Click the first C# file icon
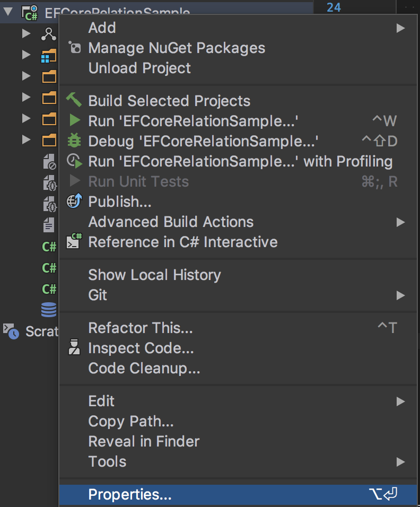 click(49, 247)
